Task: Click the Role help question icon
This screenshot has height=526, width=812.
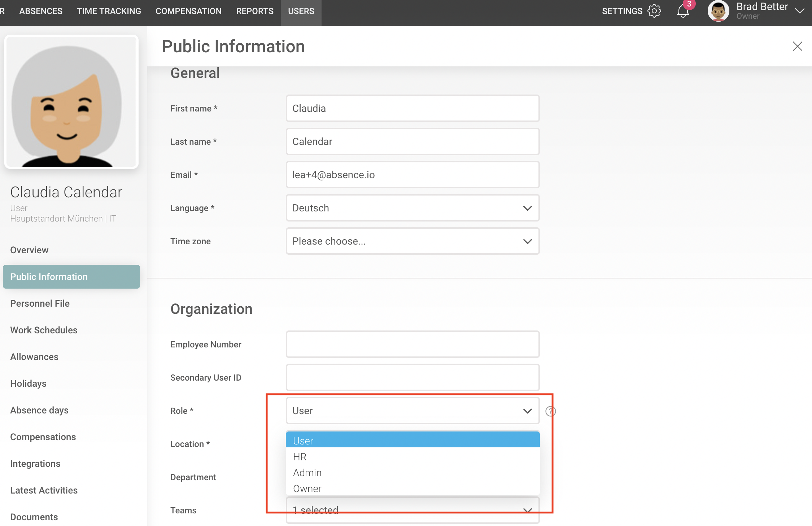Action: click(x=550, y=411)
